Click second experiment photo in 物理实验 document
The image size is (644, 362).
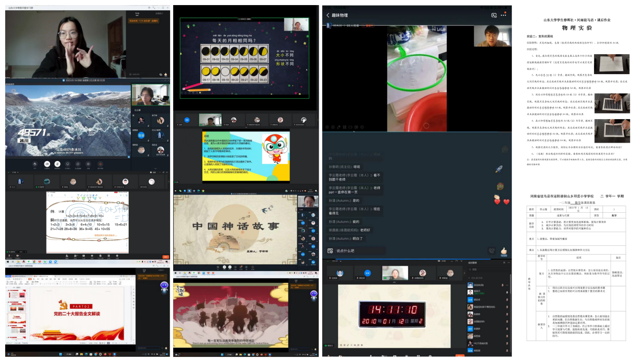point(611,103)
